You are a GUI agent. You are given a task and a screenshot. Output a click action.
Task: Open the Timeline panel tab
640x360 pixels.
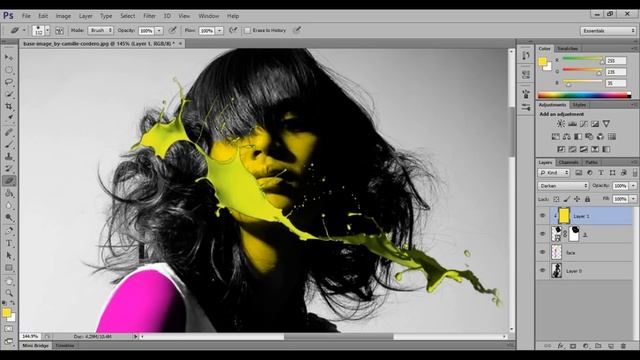65,346
